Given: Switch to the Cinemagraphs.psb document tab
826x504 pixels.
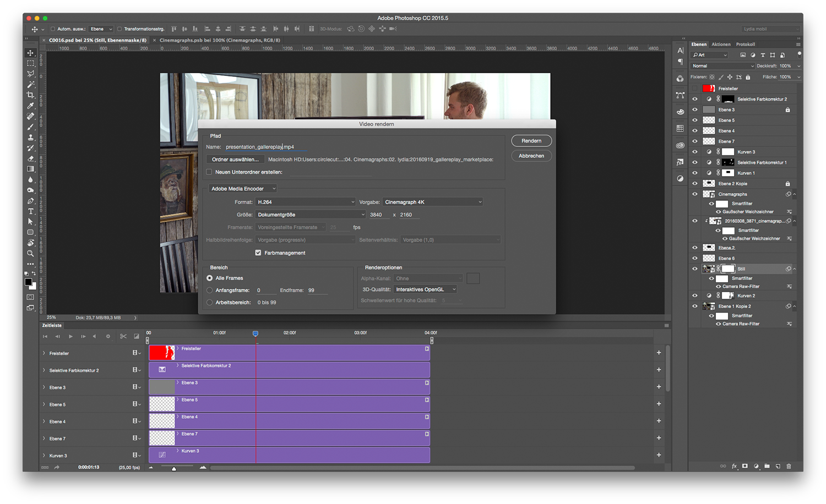Looking at the screenshot, I should (x=220, y=40).
